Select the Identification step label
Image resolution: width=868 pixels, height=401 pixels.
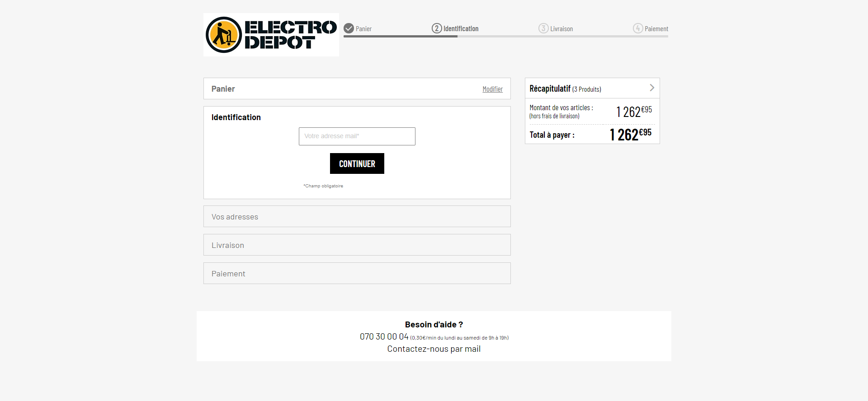coord(461,29)
